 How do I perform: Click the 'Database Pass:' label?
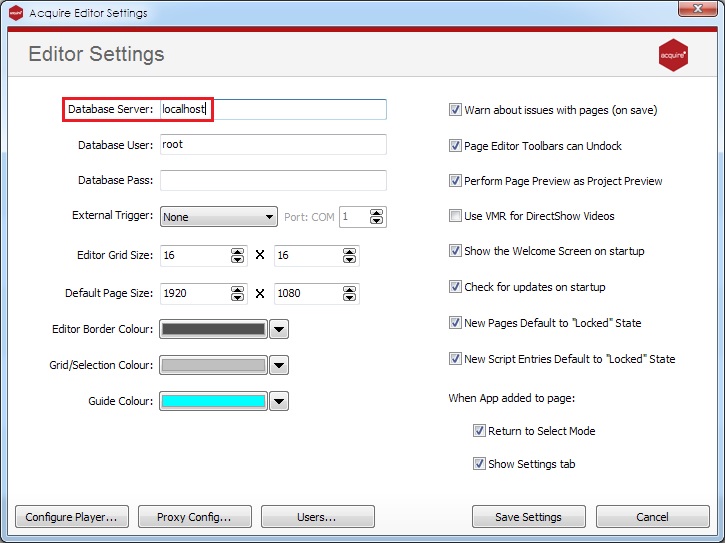click(116, 180)
